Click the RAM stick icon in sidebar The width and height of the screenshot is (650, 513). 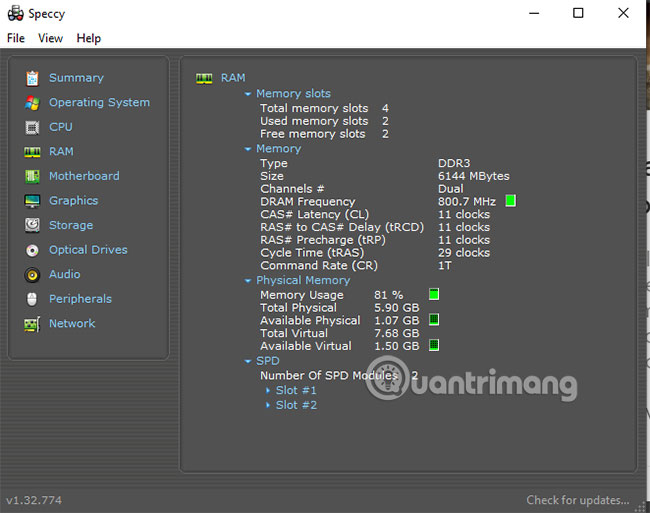coord(32,152)
